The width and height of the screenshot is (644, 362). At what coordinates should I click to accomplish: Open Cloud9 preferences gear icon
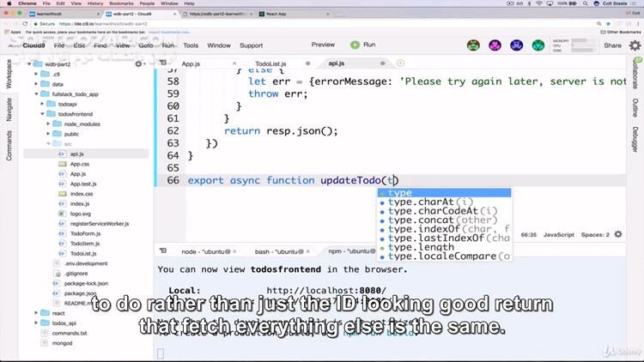tap(635, 45)
